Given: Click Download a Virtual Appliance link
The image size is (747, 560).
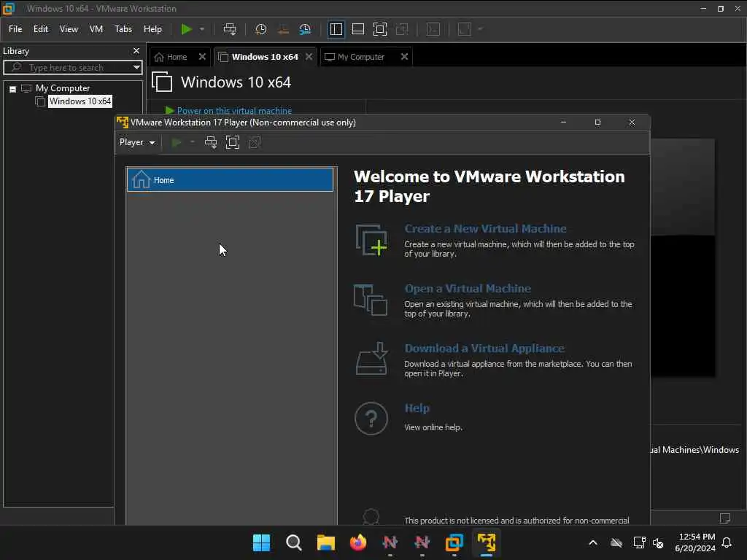Looking at the screenshot, I should [484, 348].
